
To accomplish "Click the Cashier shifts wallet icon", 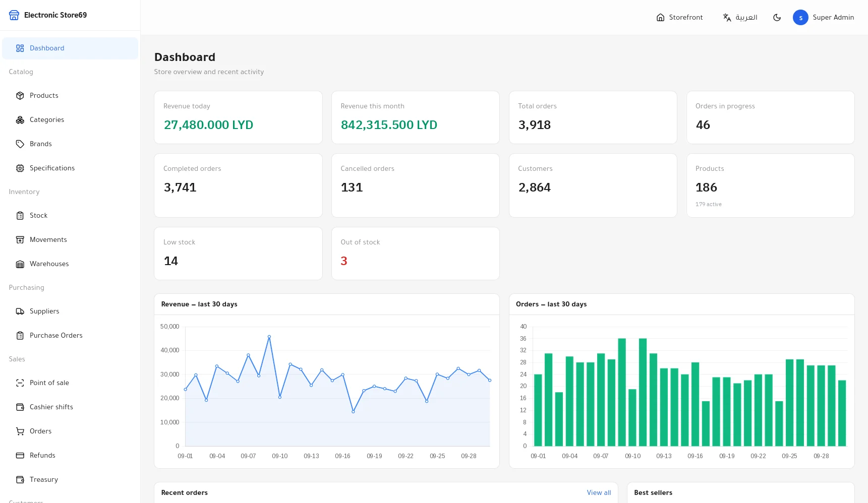I will (20, 407).
